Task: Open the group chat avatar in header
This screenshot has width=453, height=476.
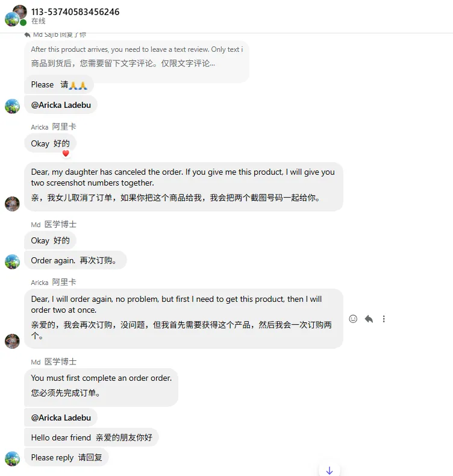Action: (x=16, y=16)
